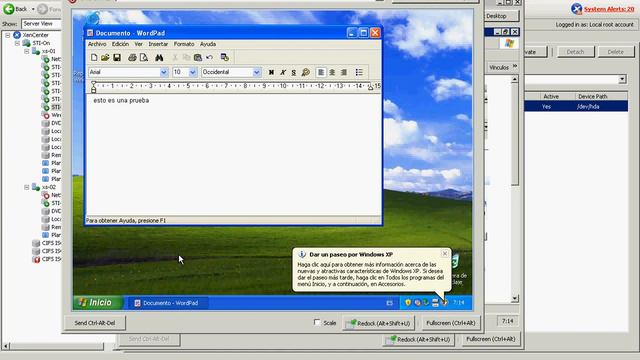Toggle underline formatting in WordPad
Screen dimensions: 640x360
pyautogui.click(x=294, y=72)
